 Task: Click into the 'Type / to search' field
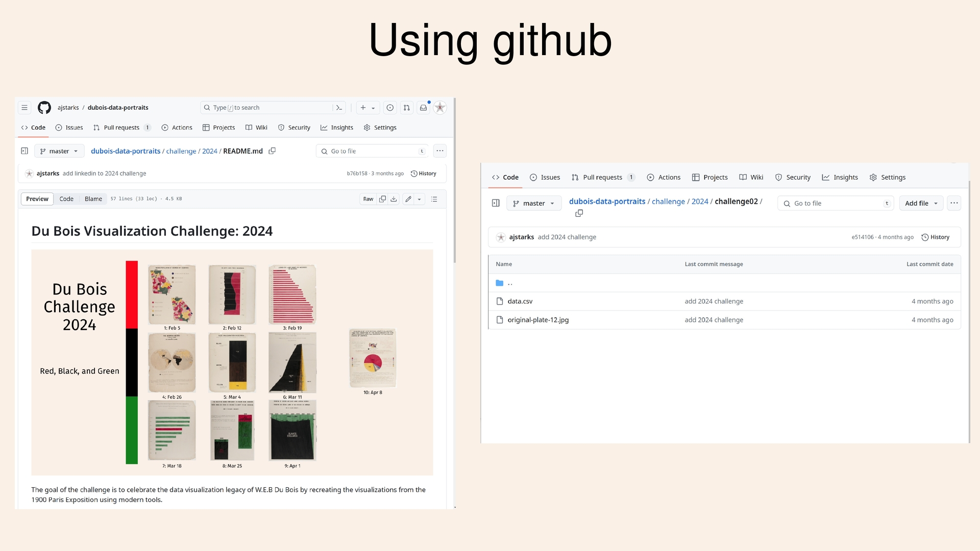273,108
